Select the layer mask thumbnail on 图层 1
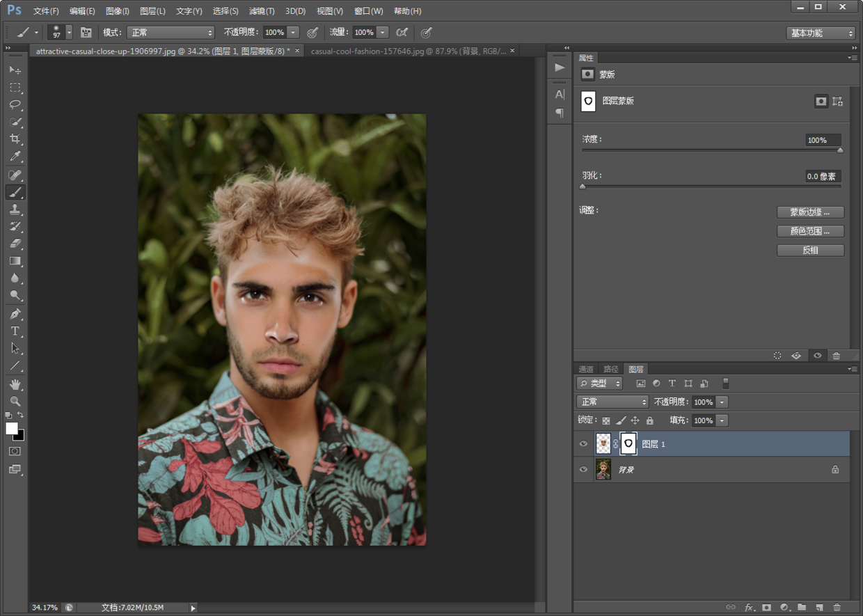 click(628, 444)
